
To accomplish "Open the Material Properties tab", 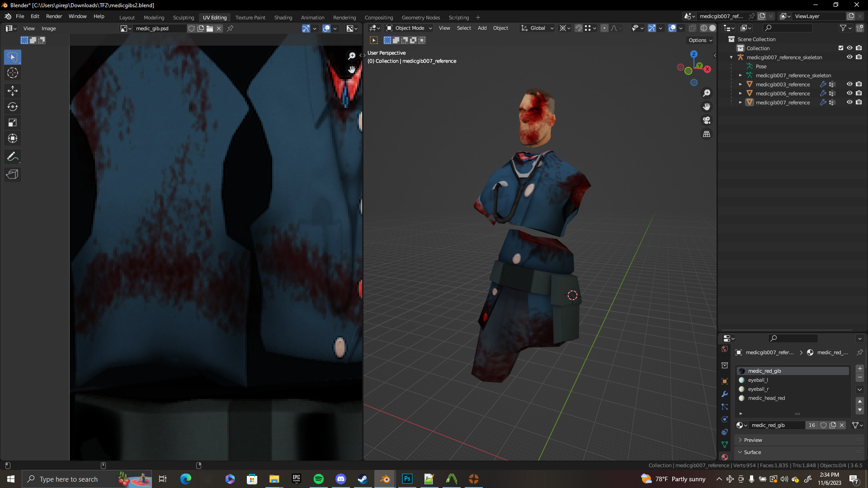I will pos(724,457).
